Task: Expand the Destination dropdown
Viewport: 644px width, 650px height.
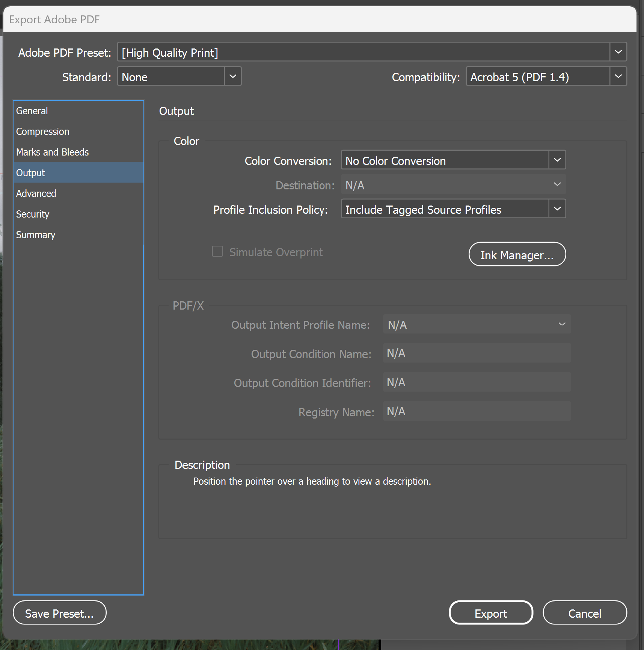Action: coord(556,184)
